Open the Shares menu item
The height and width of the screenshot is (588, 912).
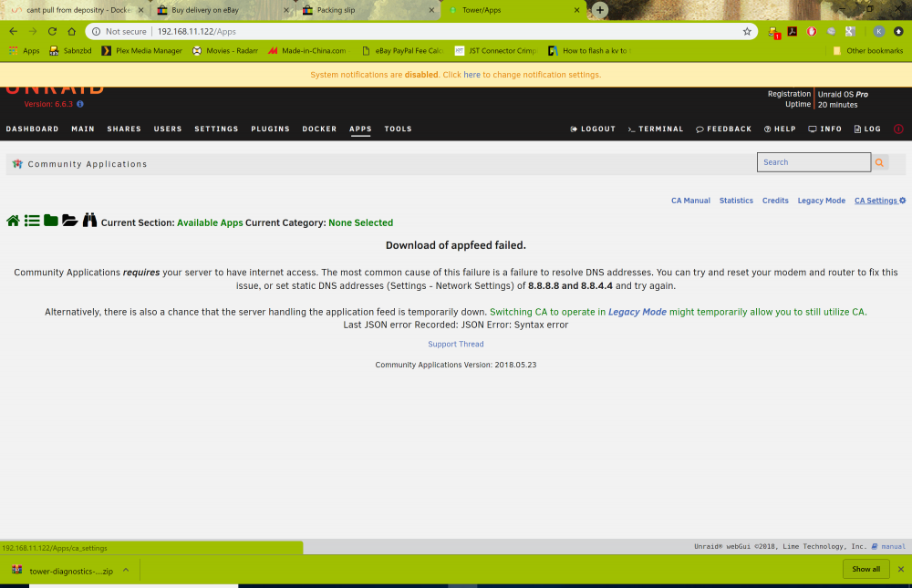(x=124, y=129)
